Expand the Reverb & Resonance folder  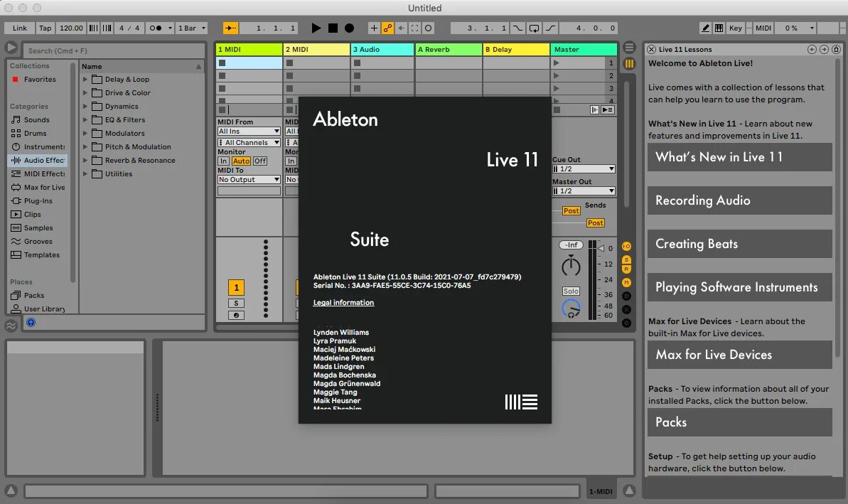pos(85,160)
